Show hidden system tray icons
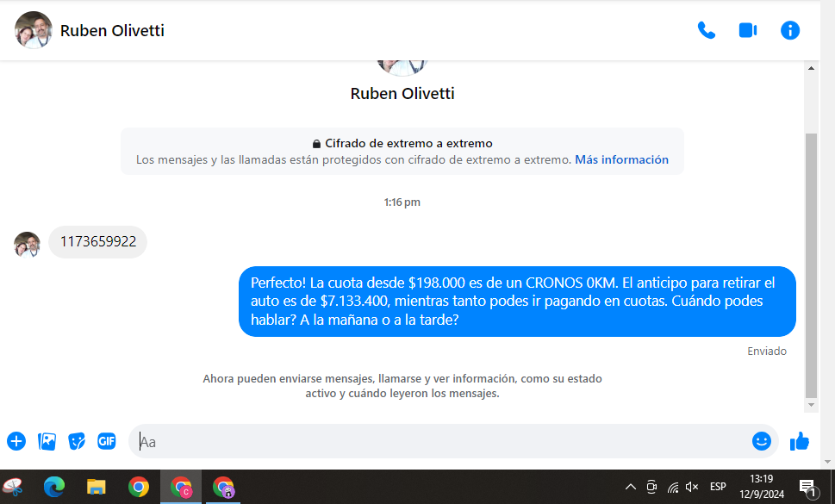Image resolution: width=835 pixels, height=504 pixels. [x=631, y=487]
